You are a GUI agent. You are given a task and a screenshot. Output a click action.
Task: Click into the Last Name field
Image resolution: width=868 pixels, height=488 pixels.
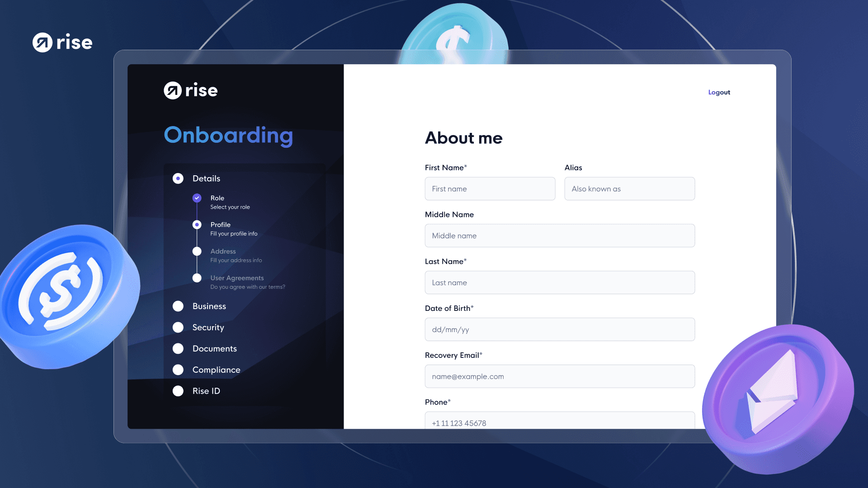(x=560, y=283)
